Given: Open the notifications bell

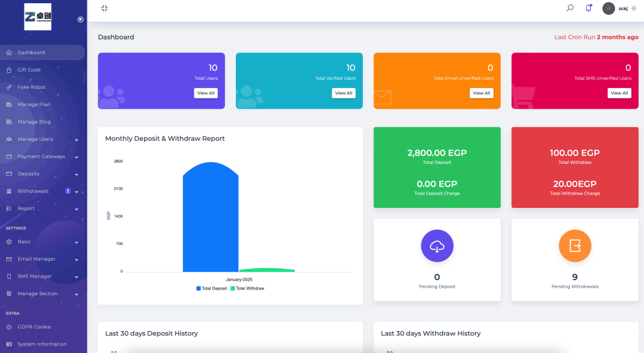Looking at the screenshot, I should click(x=589, y=8).
